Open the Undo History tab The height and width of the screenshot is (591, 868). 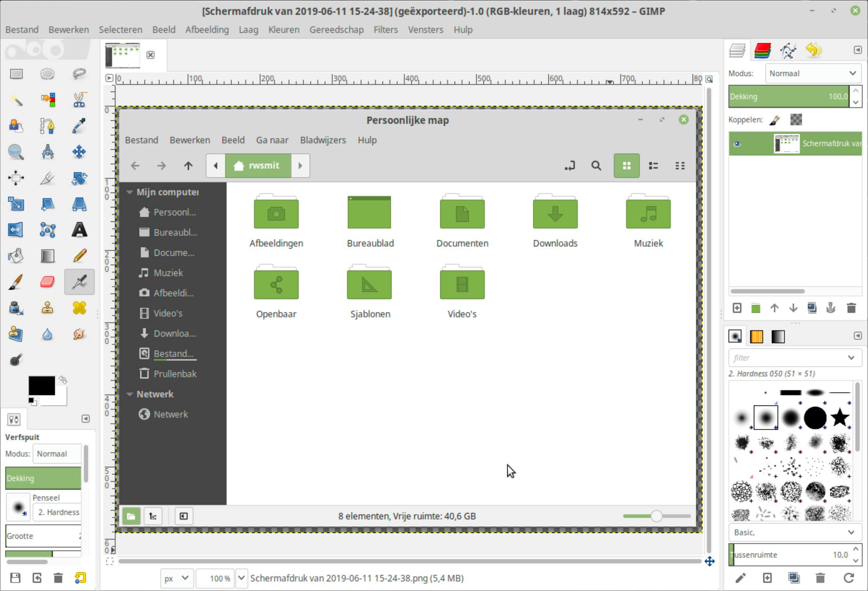(x=813, y=51)
